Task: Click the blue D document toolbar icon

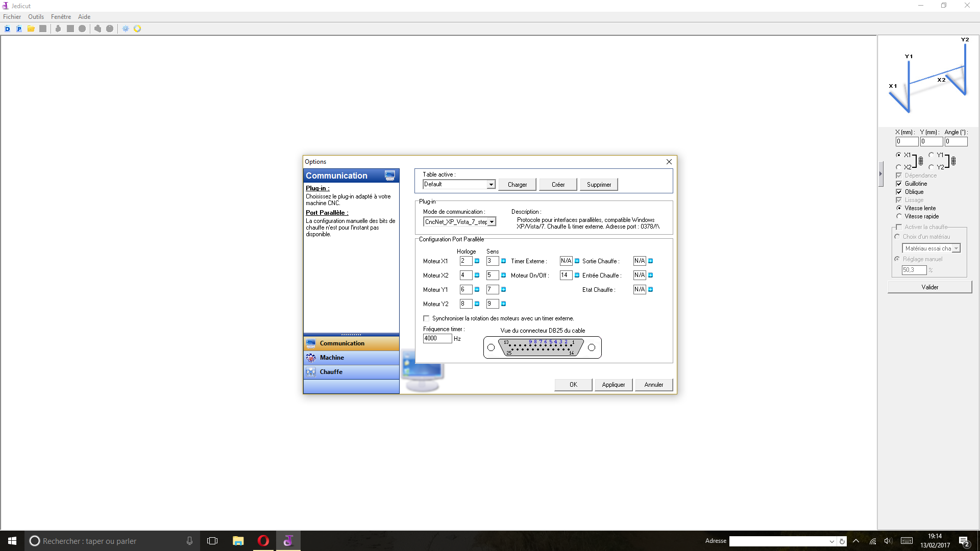Action: click(x=7, y=29)
